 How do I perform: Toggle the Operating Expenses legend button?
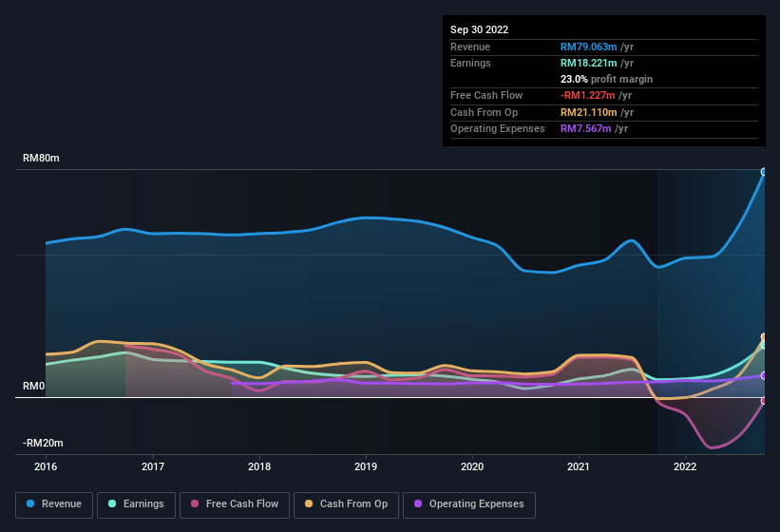469,504
